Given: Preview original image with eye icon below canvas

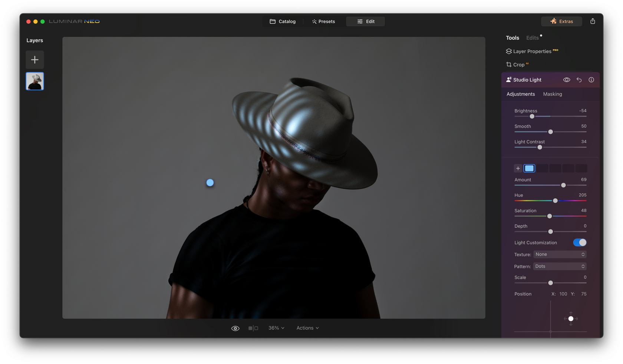Looking at the screenshot, I should (235, 328).
